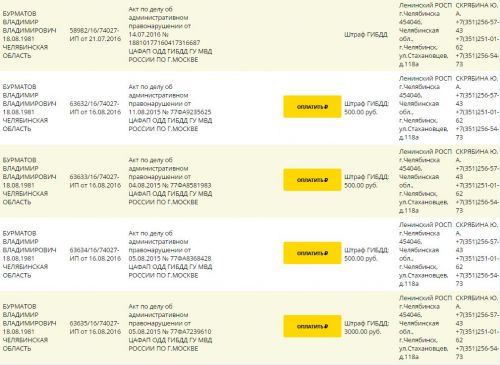Screen dimensions: 500x365
Task: Select case number 63634/16/74027-ИП
Action: [95, 254]
